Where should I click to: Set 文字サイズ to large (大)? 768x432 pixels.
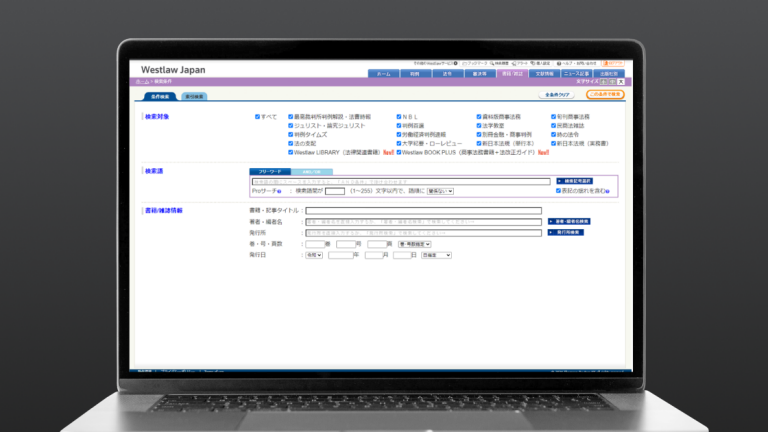tap(621, 81)
